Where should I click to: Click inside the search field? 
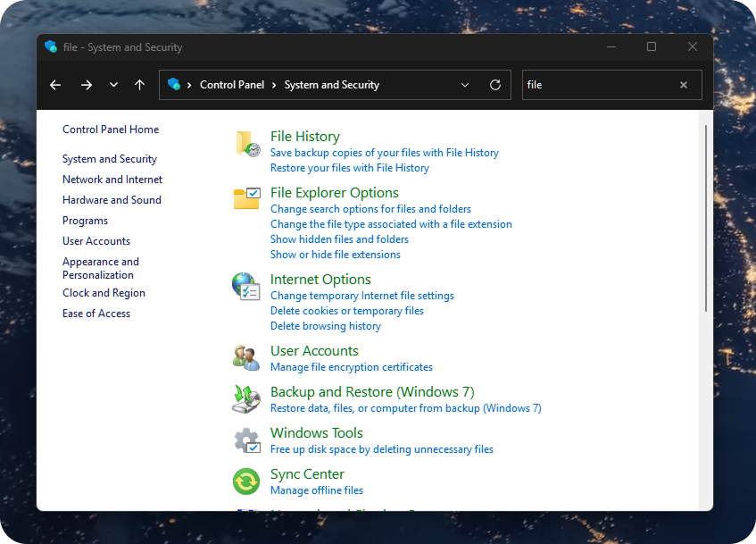tap(598, 85)
